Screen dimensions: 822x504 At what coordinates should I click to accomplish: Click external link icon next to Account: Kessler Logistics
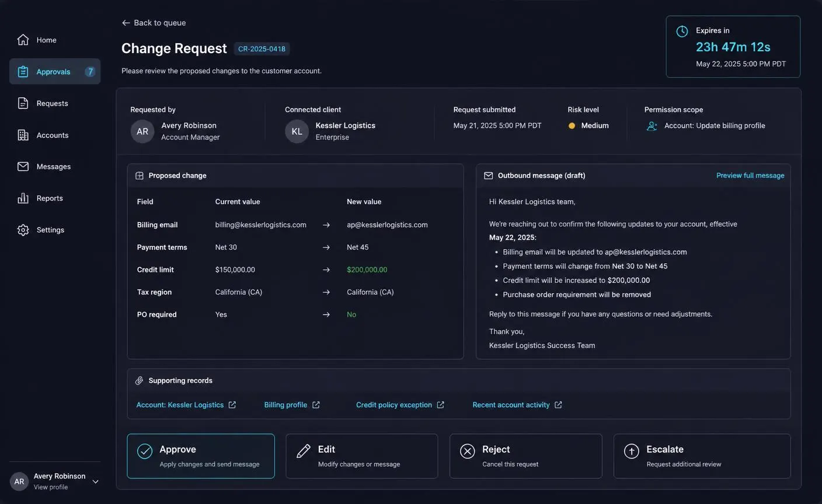[232, 405]
